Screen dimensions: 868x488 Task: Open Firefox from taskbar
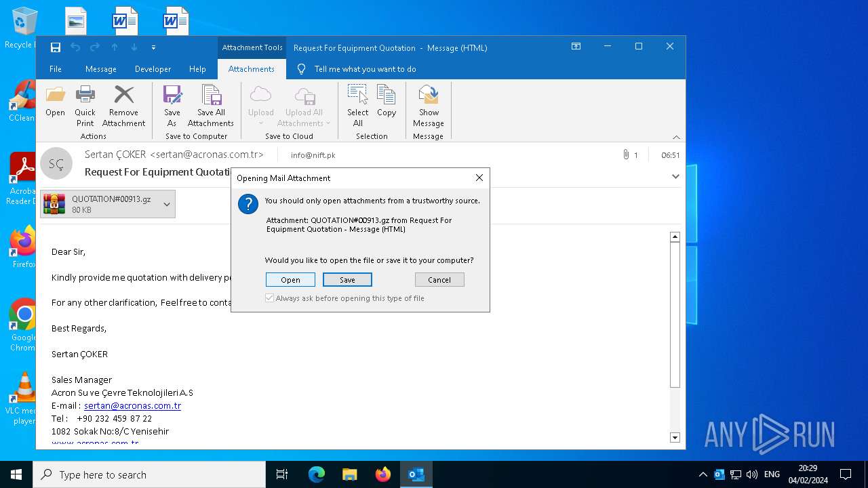383,474
